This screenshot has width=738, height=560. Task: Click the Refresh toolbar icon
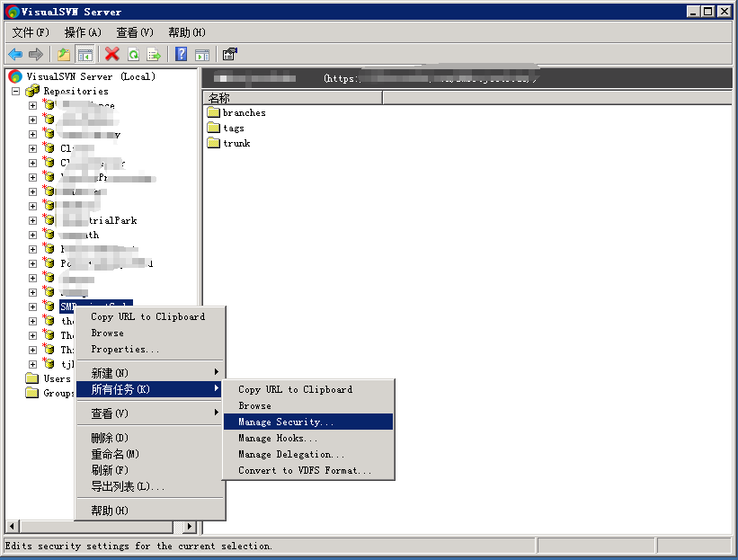point(134,55)
